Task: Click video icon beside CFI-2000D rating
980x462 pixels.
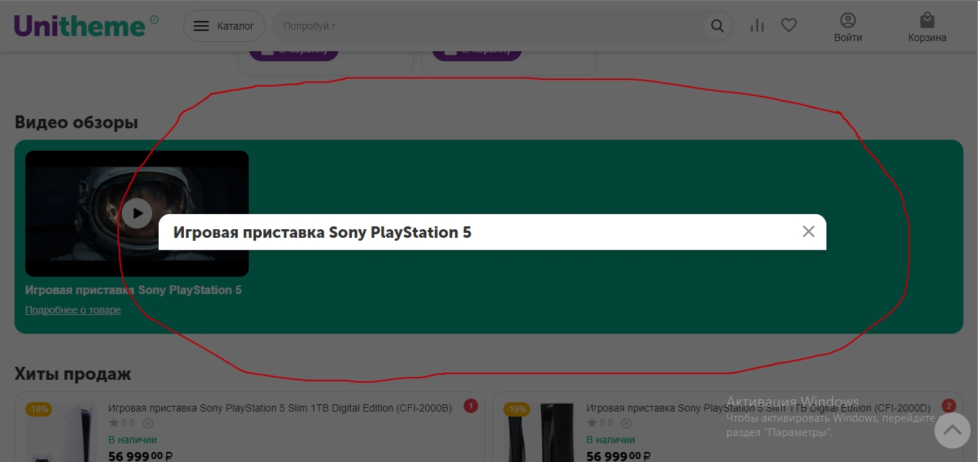Action: click(626, 423)
